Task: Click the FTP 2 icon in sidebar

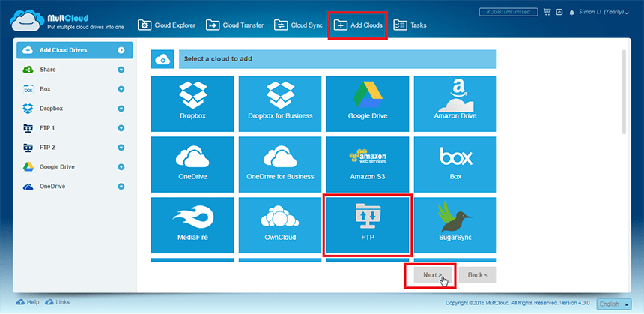Action: pyautogui.click(x=28, y=148)
